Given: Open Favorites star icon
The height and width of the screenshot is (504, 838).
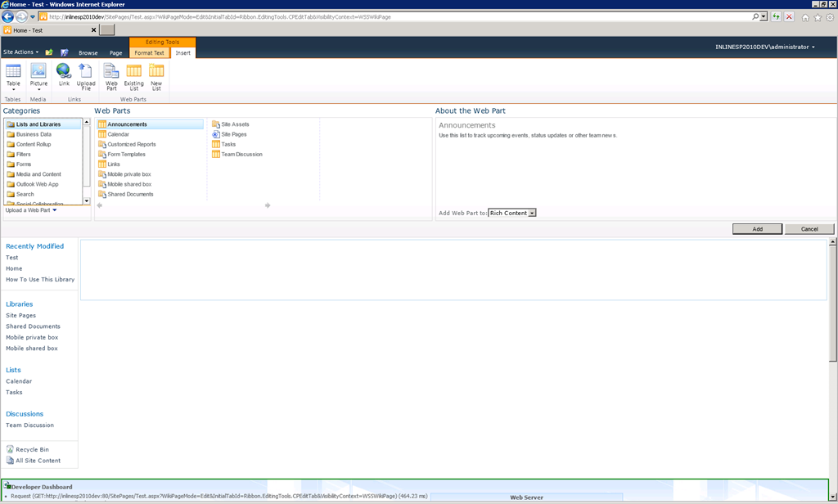Looking at the screenshot, I should [818, 17].
